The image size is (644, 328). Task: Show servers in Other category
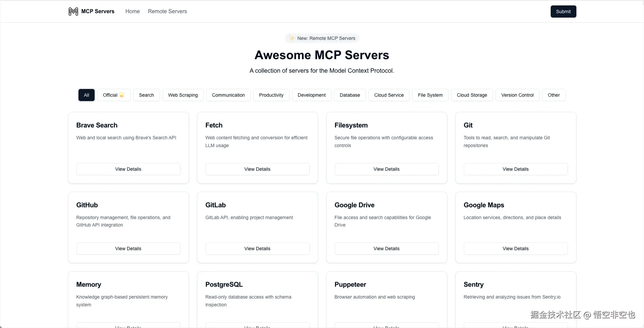click(x=554, y=95)
